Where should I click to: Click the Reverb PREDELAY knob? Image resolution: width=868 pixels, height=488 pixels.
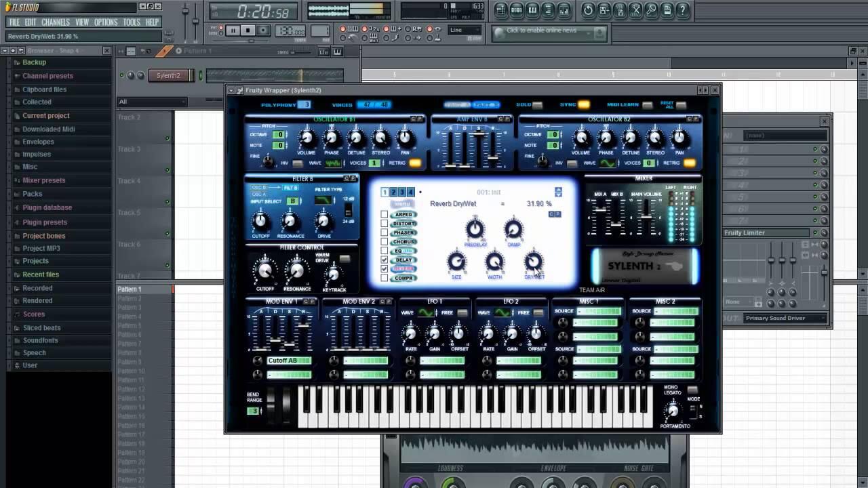point(475,228)
